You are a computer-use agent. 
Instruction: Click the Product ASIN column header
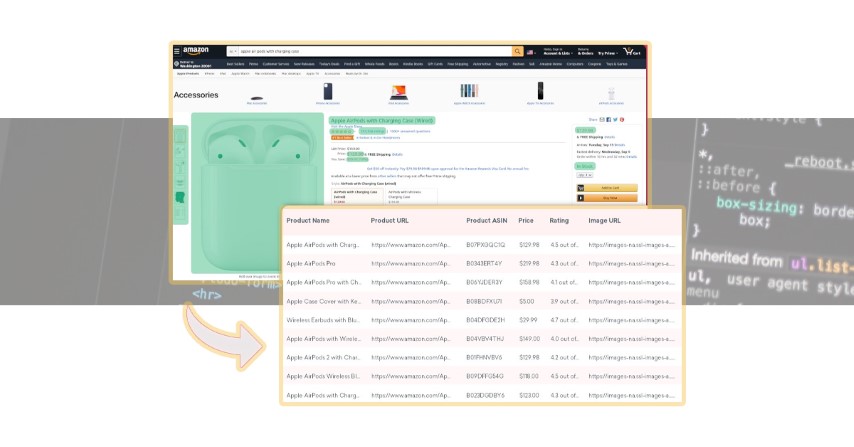(x=486, y=221)
